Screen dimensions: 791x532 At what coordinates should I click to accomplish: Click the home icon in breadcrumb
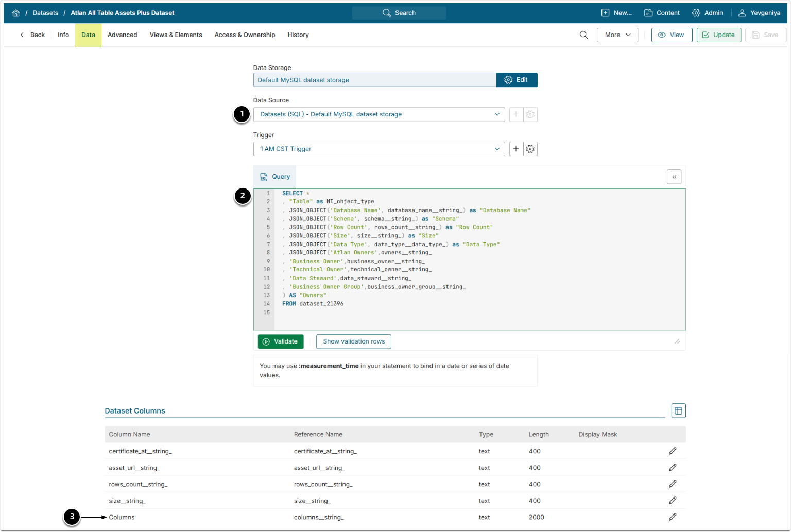pyautogui.click(x=16, y=13)
